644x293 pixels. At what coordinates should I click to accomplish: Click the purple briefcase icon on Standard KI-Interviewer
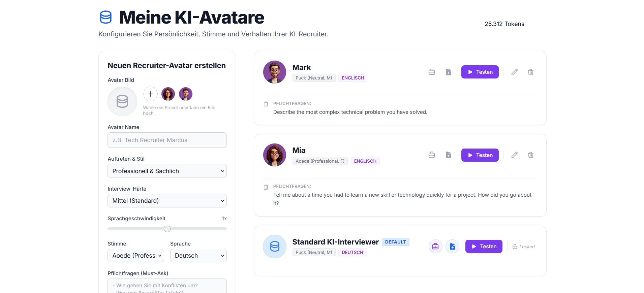click(x=435, y=247)
